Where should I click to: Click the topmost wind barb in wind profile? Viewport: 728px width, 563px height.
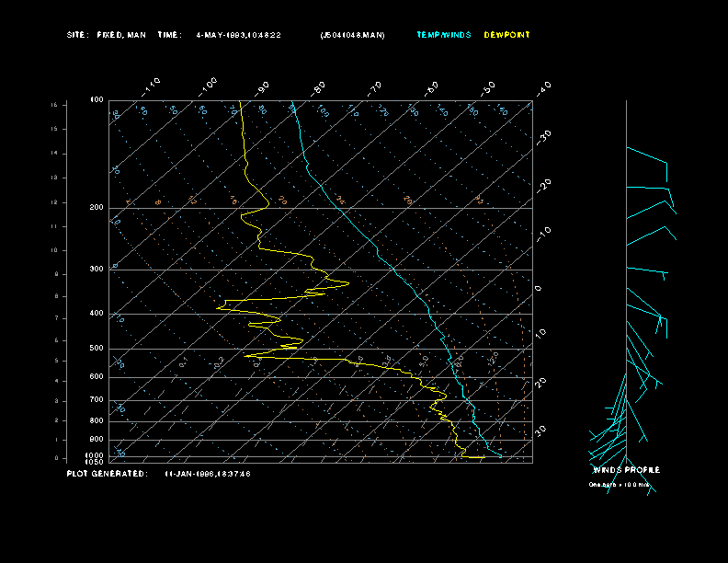click(647, 157)
